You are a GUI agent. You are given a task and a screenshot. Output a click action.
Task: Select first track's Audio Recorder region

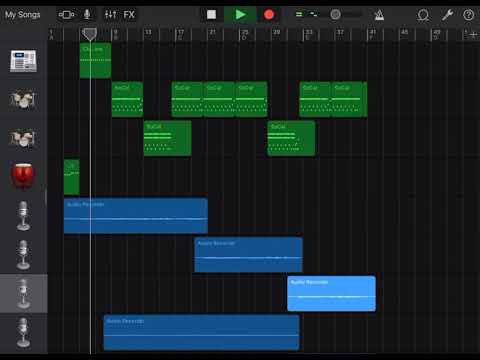136,216
